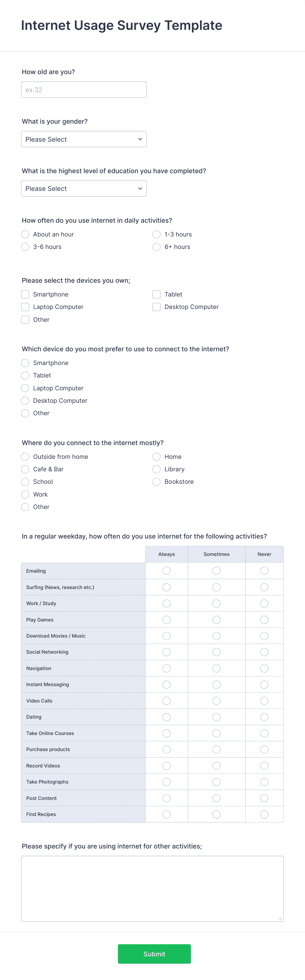The height and width of the screenshot is (980, 305).
Task: Choose "1-3 hours" for daily internet usage
Action: coord(156,235)
